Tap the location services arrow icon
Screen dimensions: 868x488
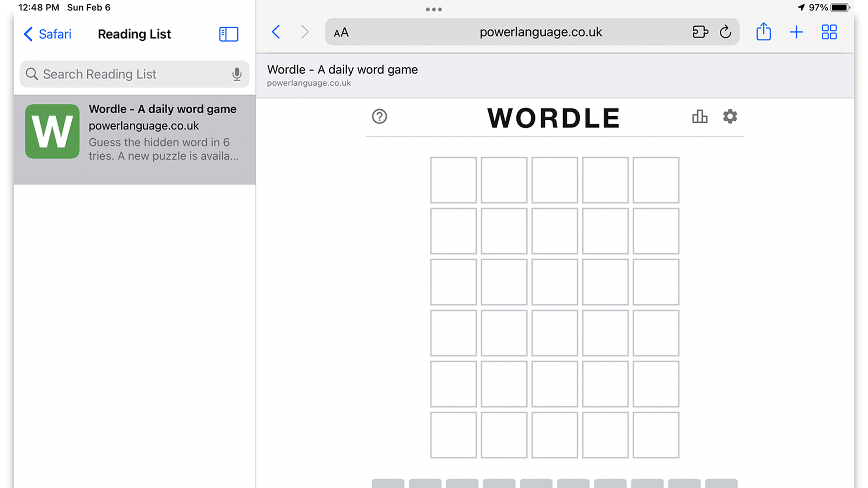tap(801, 7)
